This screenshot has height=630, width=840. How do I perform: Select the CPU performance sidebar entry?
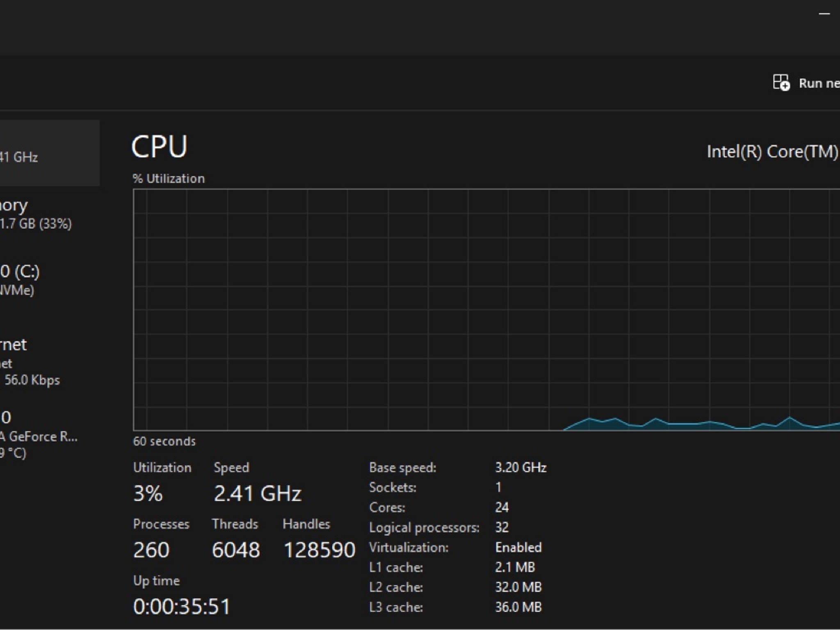[x=50, y=153]
